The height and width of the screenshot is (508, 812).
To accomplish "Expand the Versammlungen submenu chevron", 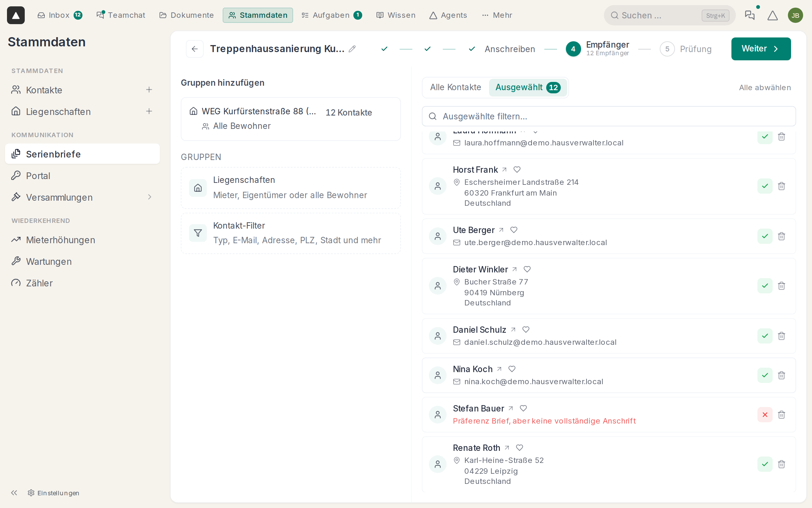I will [150, 197].
